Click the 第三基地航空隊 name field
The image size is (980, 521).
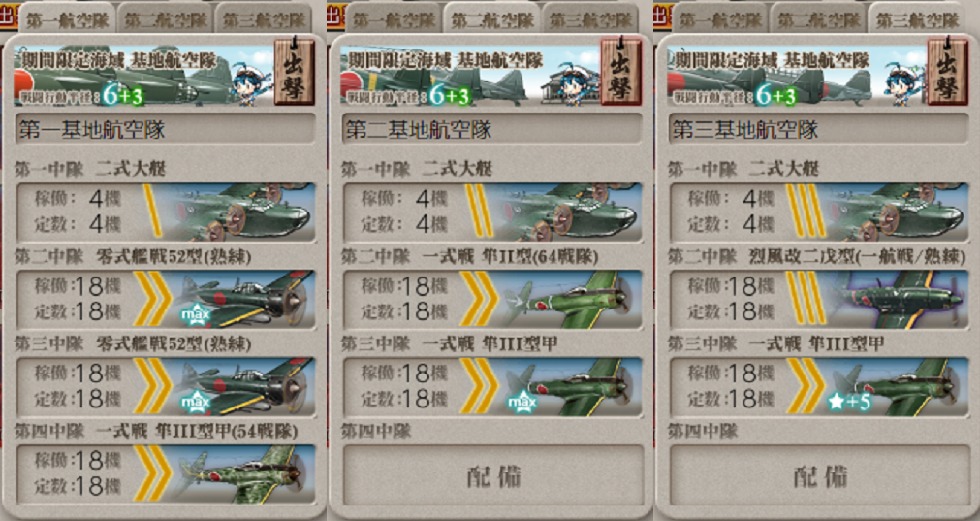tap(819, 129)
